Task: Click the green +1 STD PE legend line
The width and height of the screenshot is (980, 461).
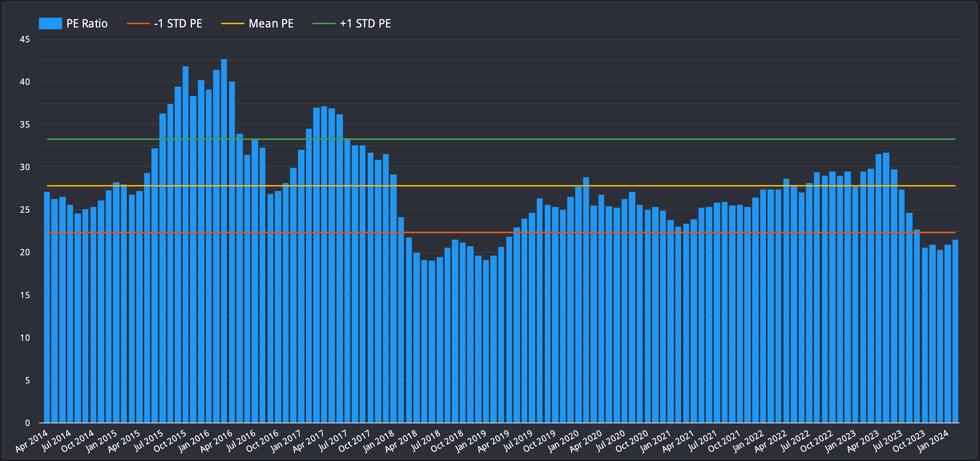Action: point(324,24)
